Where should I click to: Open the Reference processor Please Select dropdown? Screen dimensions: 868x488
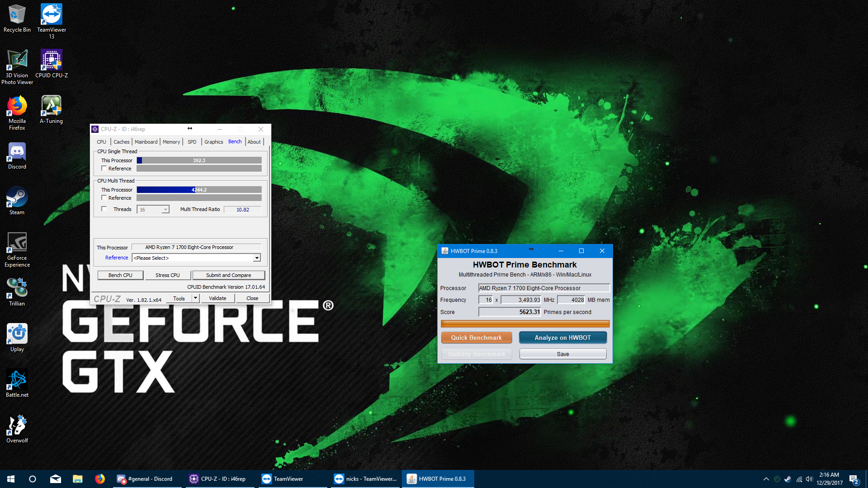[196, 258]
